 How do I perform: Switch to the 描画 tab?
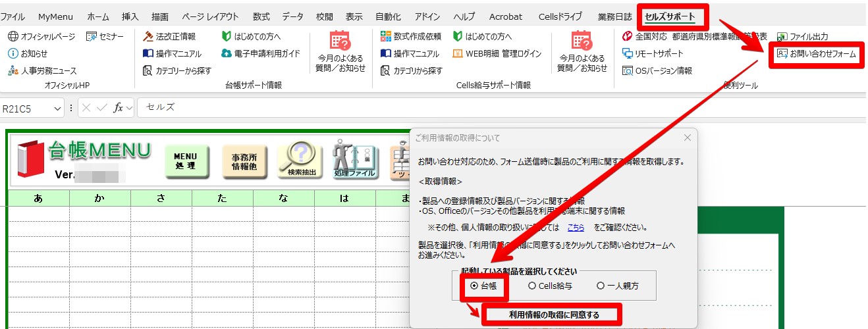(160, 16)
